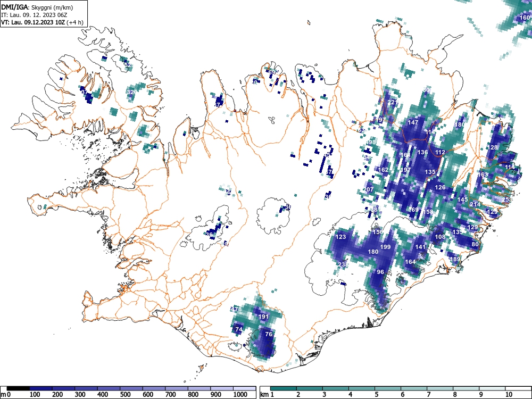Click the '100' metre legend label
Viewport: 532px width, 399px height.
click(x=35, y=395)
